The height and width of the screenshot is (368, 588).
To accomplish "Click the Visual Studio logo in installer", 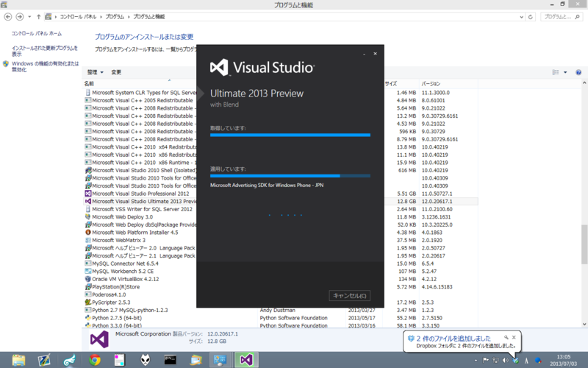I will pos(262,68).
